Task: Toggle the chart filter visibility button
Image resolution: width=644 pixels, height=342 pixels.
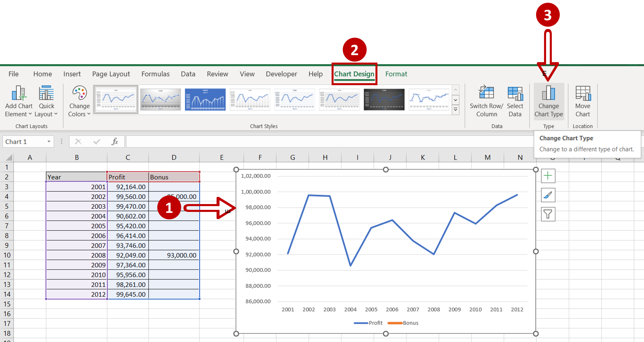Action: 547,214
